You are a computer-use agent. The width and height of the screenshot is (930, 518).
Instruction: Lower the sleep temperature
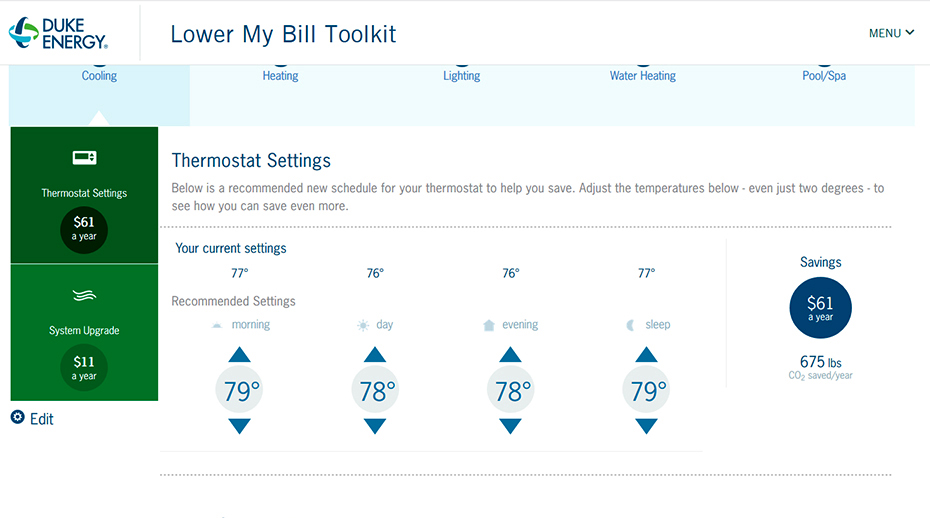tap(646, 426)
